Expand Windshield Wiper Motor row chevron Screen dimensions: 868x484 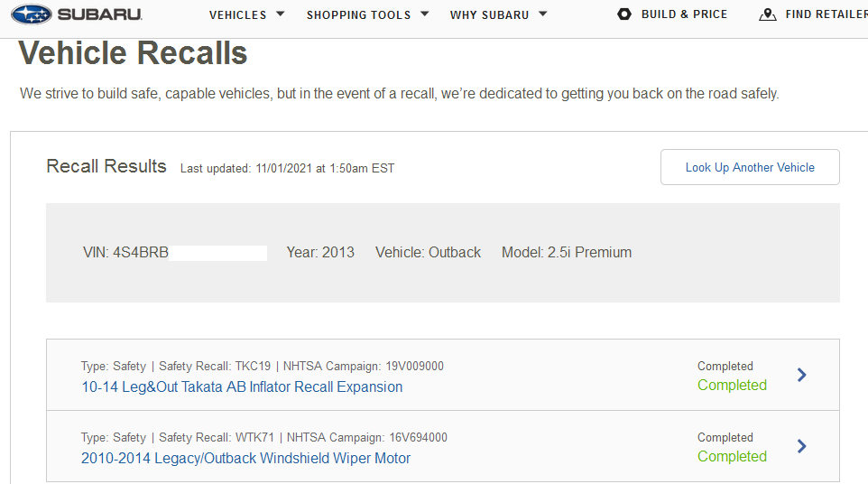tap(802, 446)
